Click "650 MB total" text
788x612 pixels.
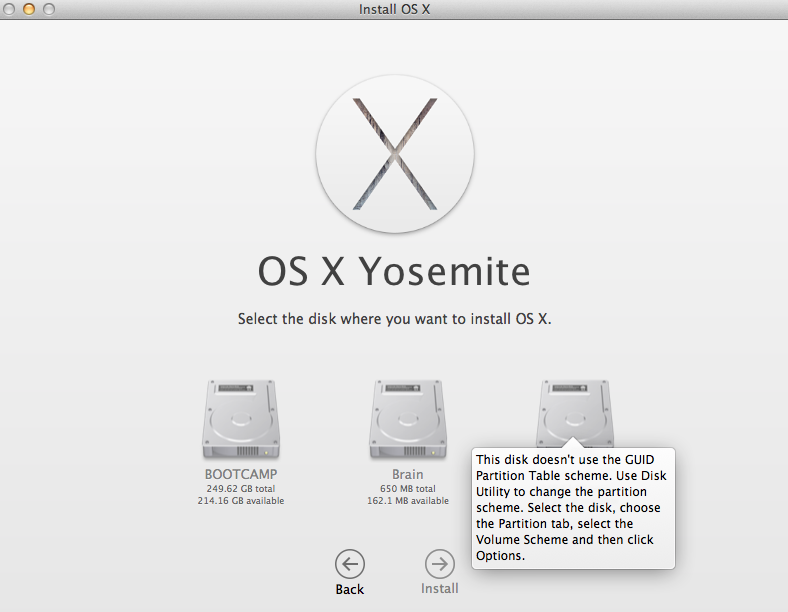[x=408, y=488]
